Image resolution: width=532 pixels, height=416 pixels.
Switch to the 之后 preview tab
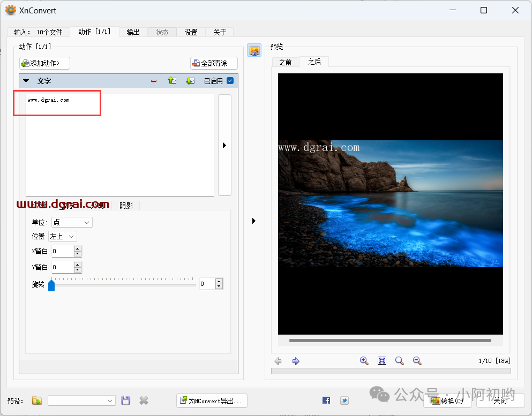point(314,62)
